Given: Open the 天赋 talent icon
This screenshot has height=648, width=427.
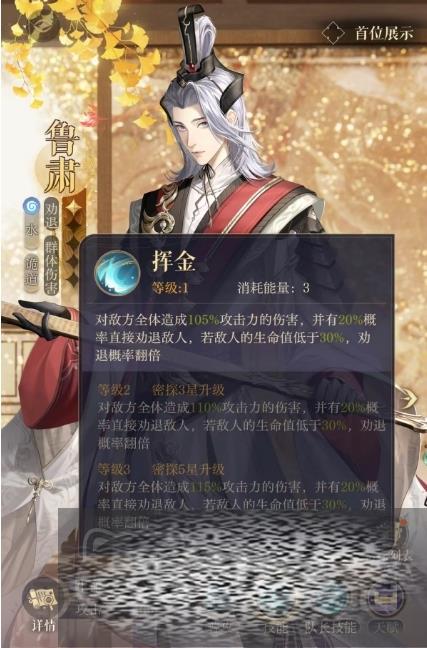Looking at the screenshot, I should (x=386, y=604).
